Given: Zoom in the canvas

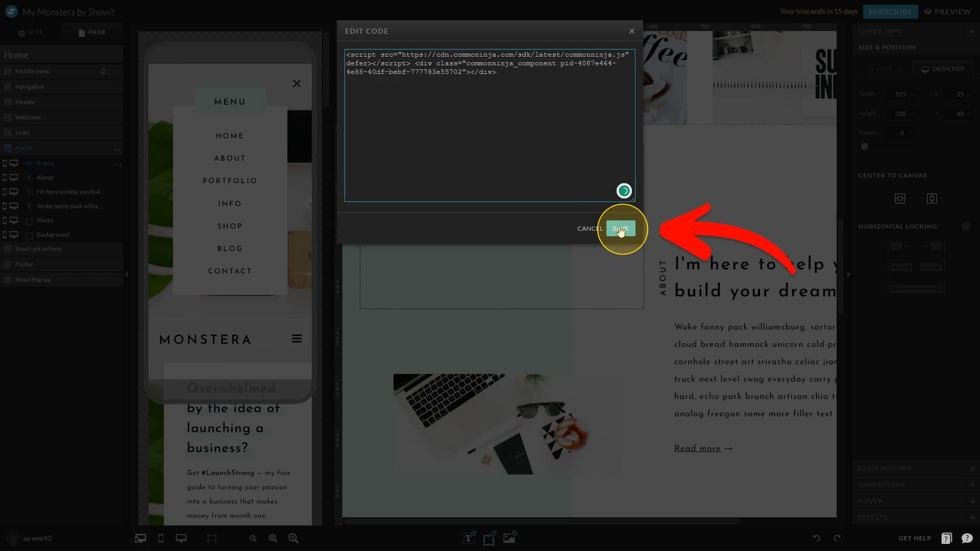Looking at the screenshot, I should [293, 538].
